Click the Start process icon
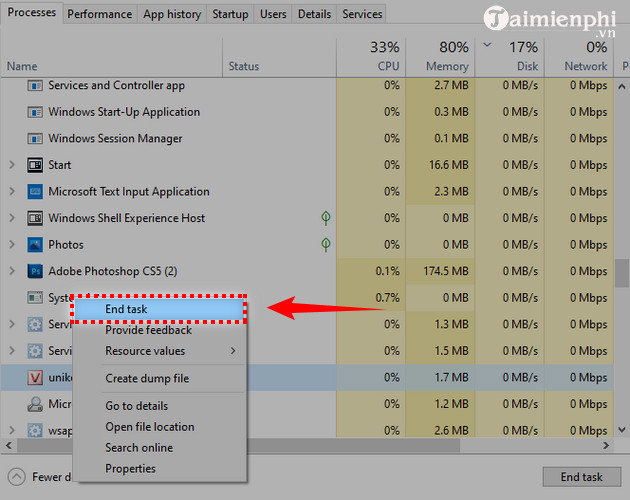The width and height of the screenshot is (630, 500). 34,165
